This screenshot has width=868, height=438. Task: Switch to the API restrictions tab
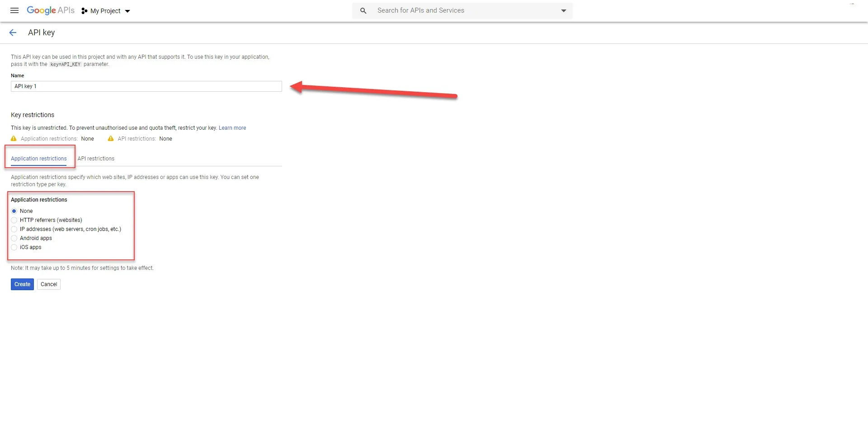[96, 159]
